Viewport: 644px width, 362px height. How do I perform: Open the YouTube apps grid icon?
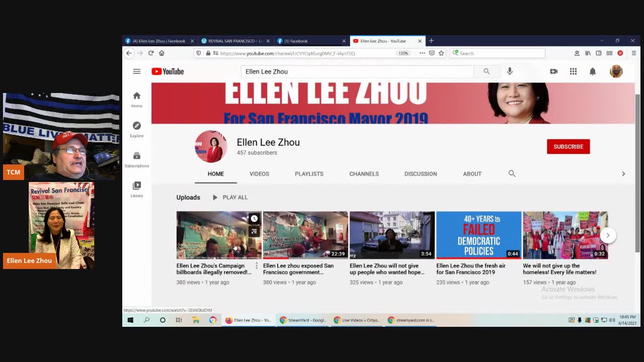573,71
